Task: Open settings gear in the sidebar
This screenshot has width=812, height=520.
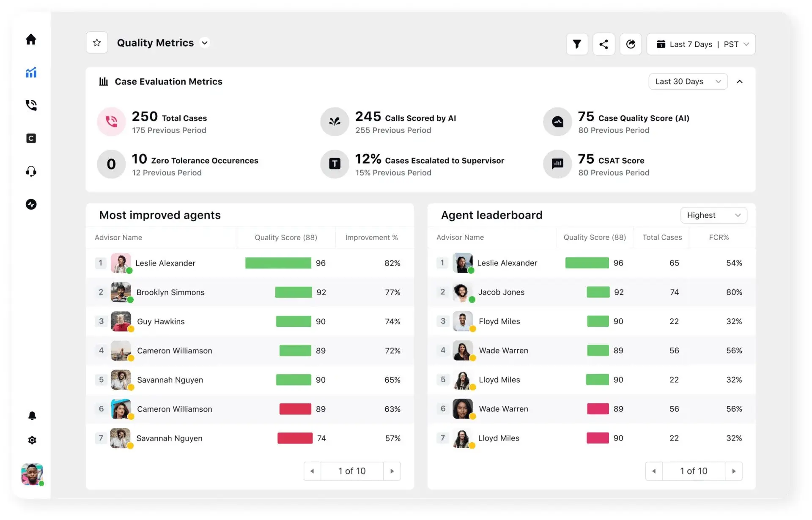Action: tap(32, 440)
